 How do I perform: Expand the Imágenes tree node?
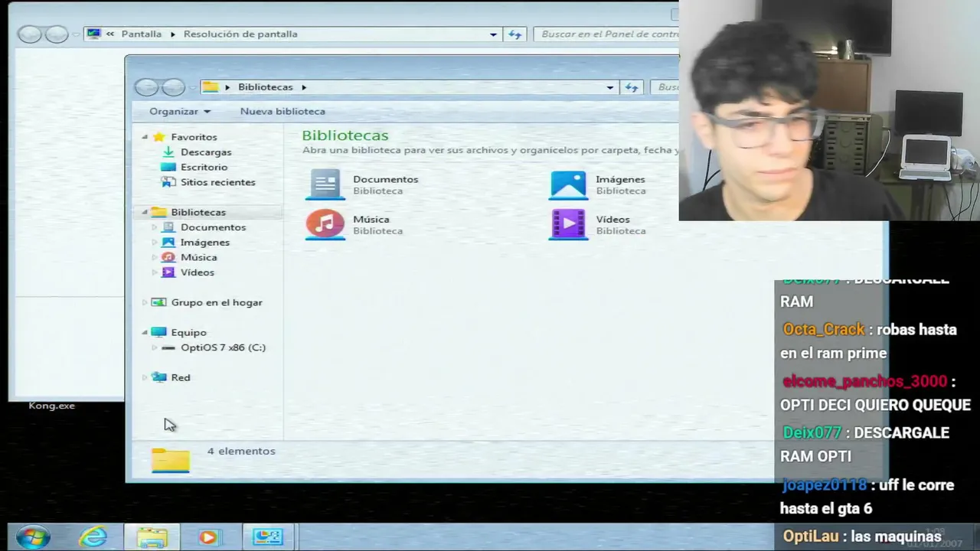(x=155, y=243)
